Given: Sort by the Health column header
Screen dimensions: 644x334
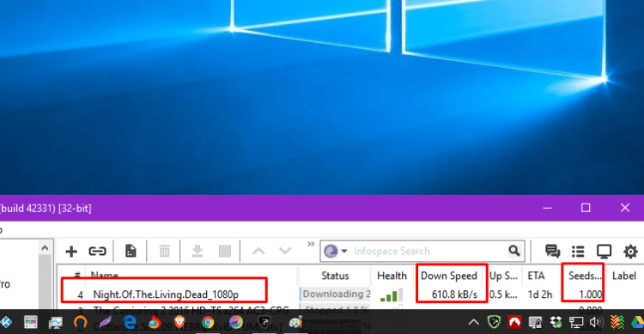Looking at the screenshot, I should click(392, 276).
